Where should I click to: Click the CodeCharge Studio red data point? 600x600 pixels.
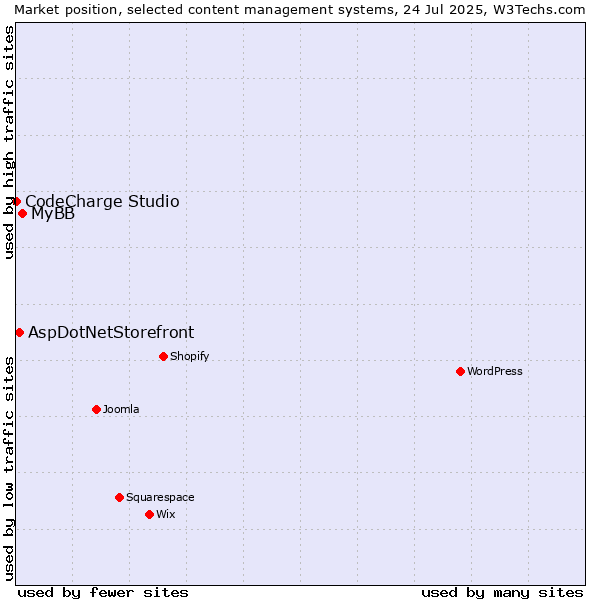point(16,201)
